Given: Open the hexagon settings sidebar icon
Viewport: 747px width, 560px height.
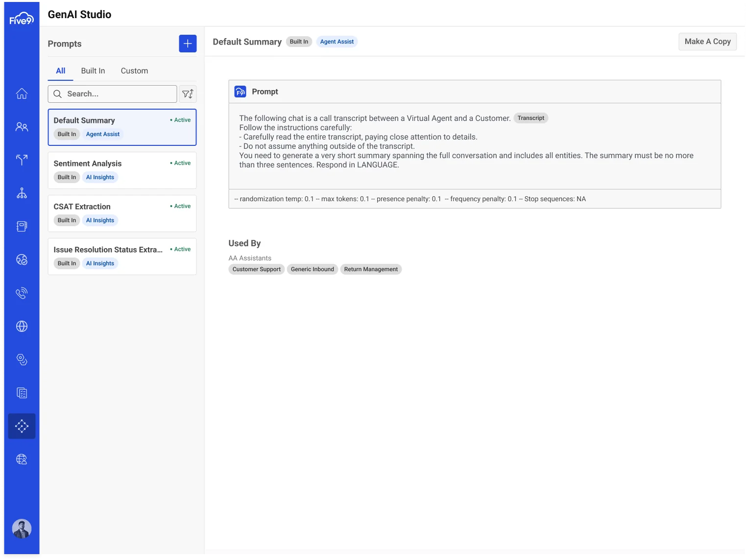Looking at the screenshot, I should click(22, 359).
